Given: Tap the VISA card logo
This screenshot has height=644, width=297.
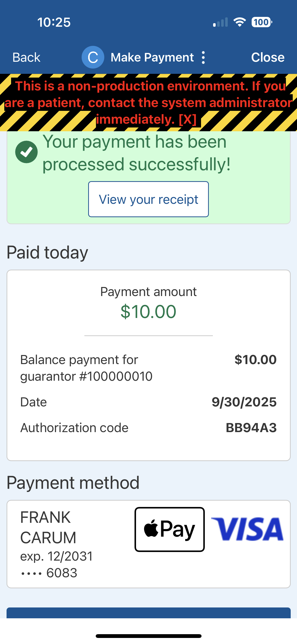Looking at the screenshot, I should click(247, 529).
